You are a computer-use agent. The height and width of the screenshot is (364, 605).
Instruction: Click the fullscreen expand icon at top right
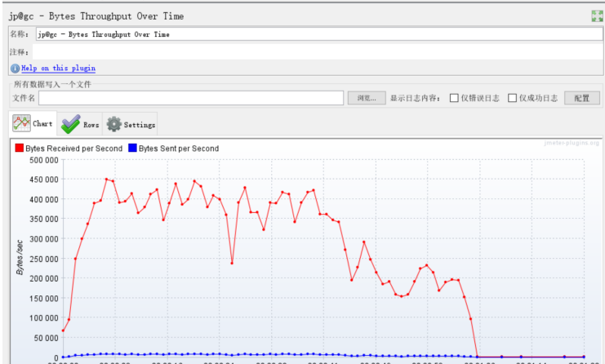click(x=597, y=16)
